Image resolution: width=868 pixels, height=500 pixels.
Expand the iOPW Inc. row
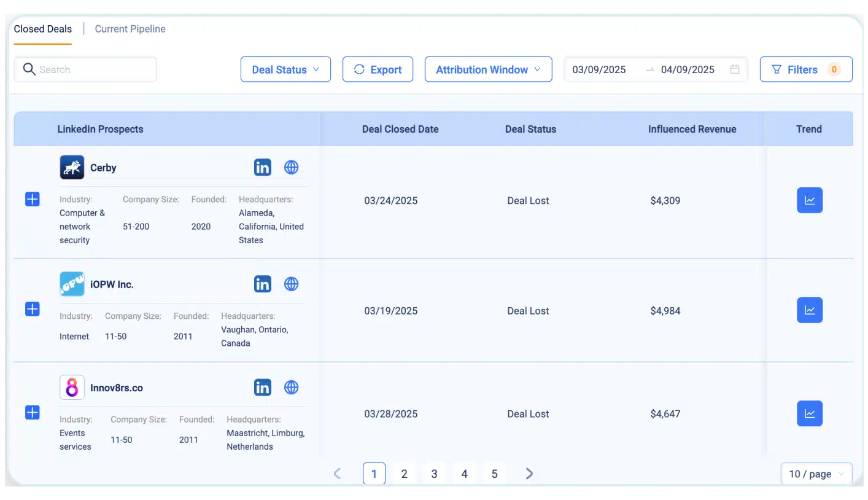point(33,309)
